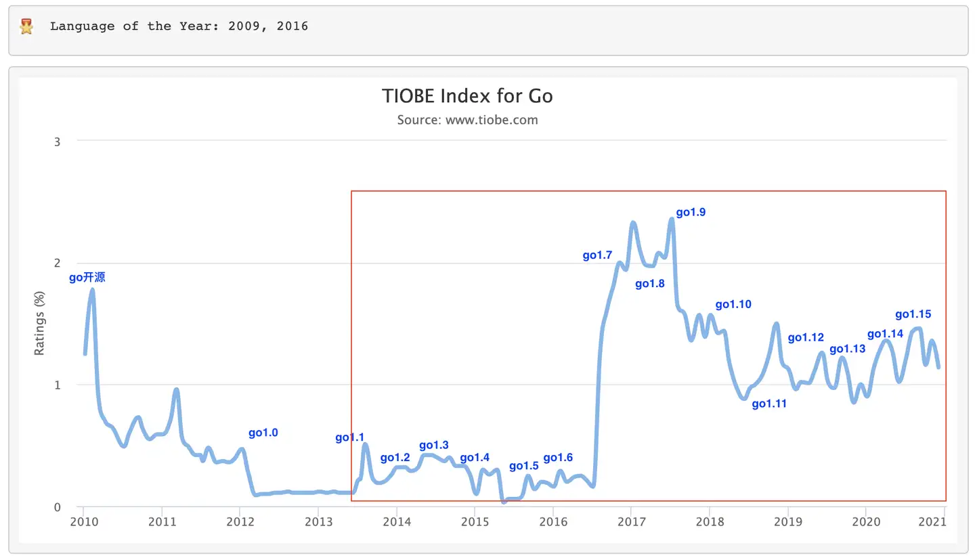This screenshot has height=560, width=975.
Task: Select the go1.0 release label
Action: click(263, 433)
